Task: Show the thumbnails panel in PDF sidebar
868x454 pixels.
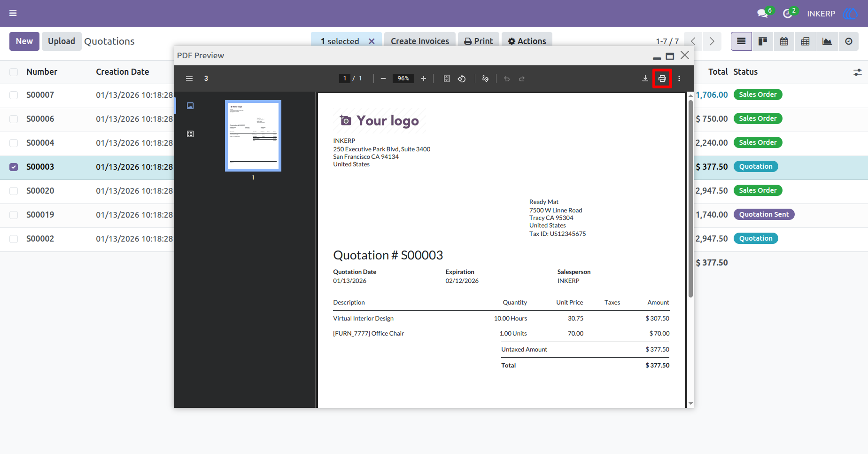Action: 190,106
